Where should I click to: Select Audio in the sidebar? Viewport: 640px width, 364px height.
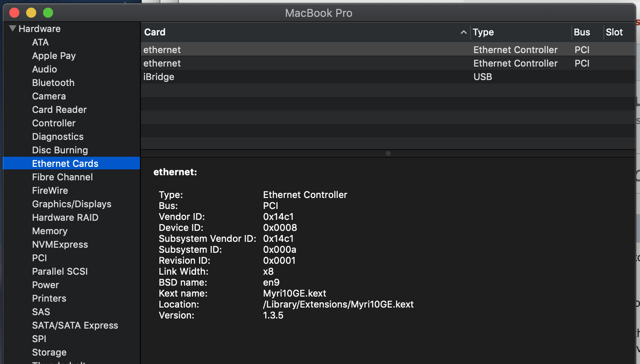(x=45, y=69)
